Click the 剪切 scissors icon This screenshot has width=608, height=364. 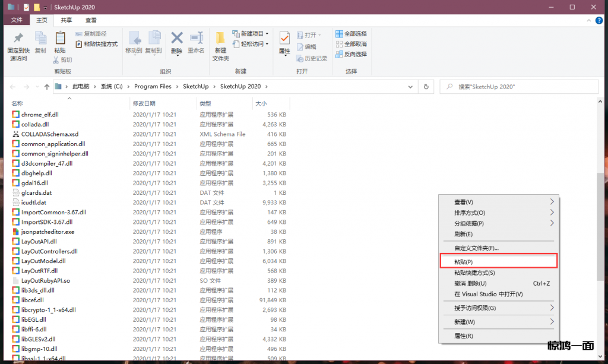pyautogui.click(x=56, y=60)
